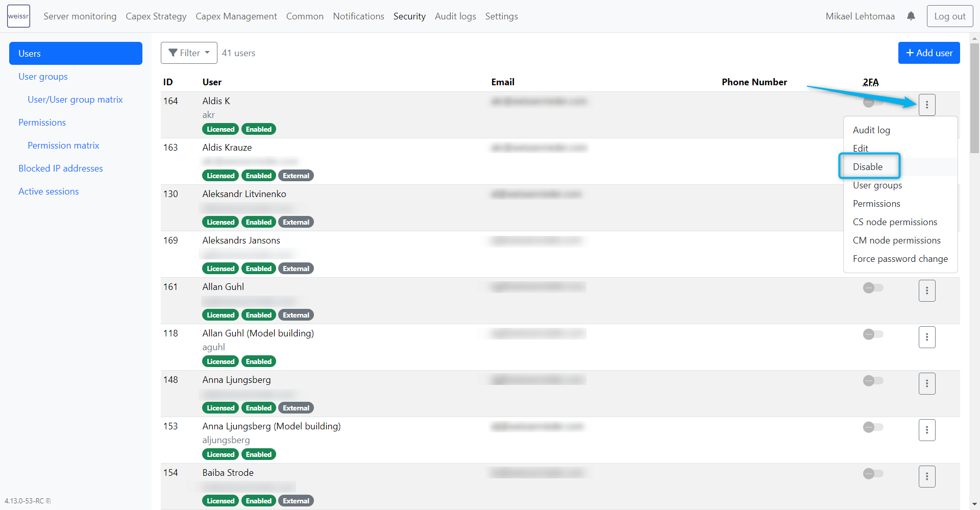Open the Filter dropdown
The height and width of the screenshot is (510, 980).
pyautogui.click(x=189, y=53)
